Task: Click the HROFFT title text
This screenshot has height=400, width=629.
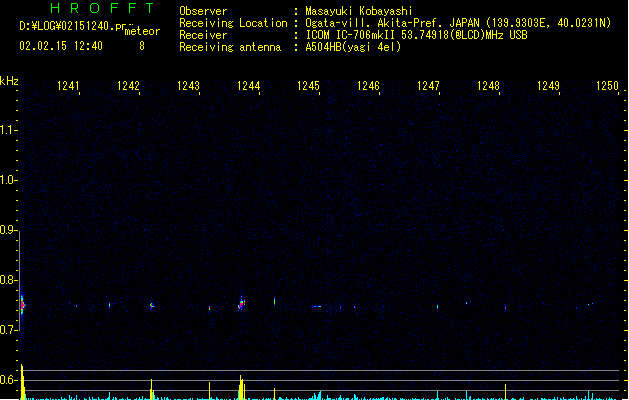Action: 102,8
